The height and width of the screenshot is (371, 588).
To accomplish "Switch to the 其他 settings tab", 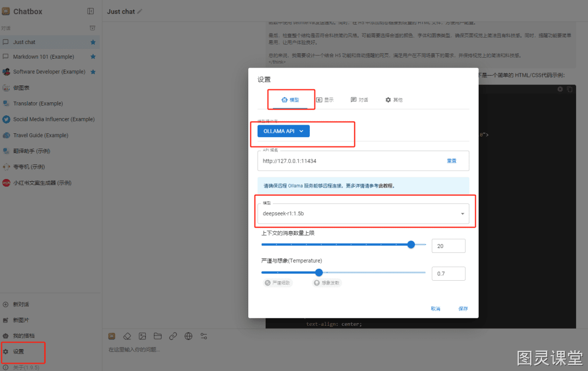I will (x=394, y=100).
